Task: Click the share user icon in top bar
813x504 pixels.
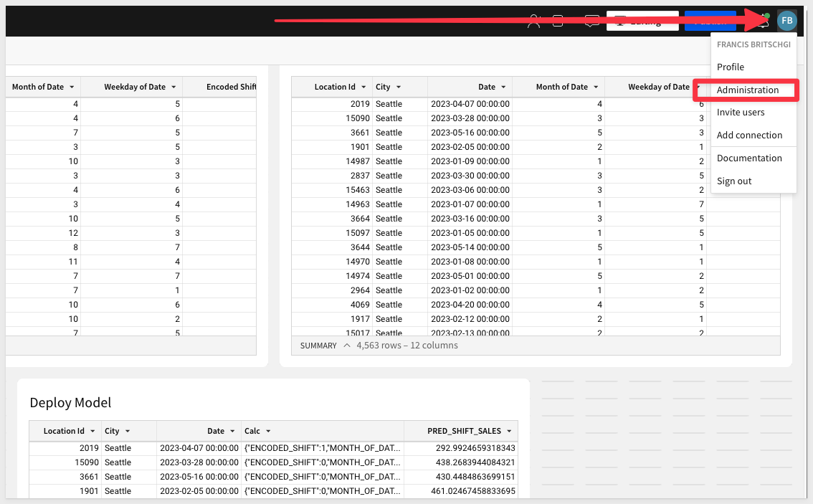Action: (x=533, y=22)
